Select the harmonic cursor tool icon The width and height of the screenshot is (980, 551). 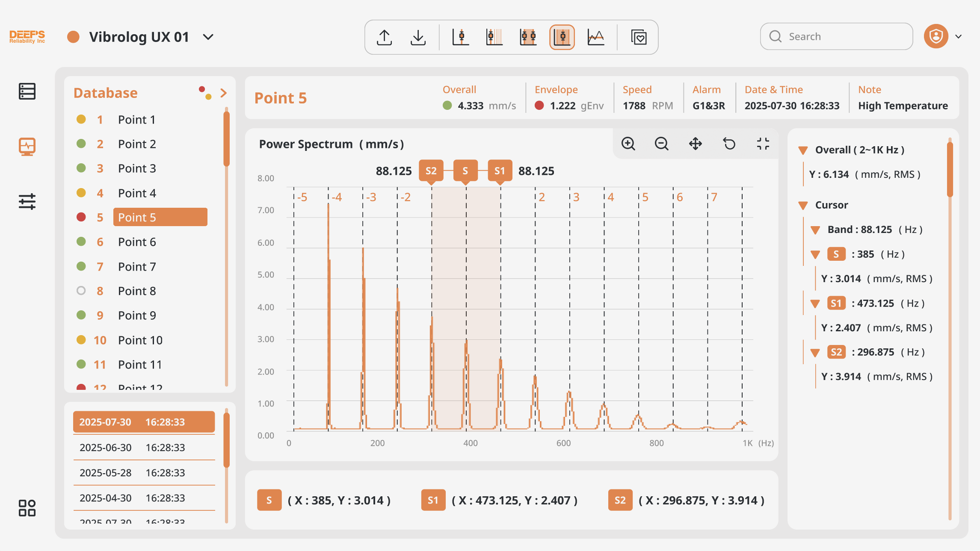coord(494,37)
